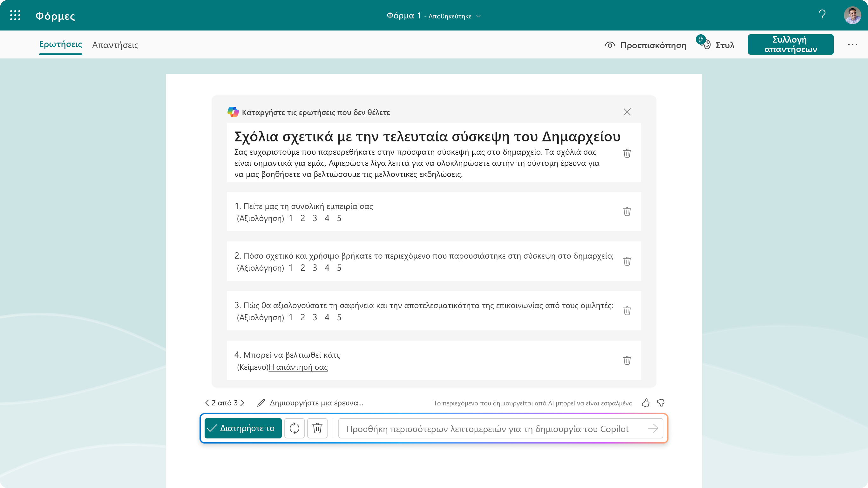The image size is (868, 488).
Task: Delete question 1 about overall experience
Action: pyautogui.click(x=627, y=212)
